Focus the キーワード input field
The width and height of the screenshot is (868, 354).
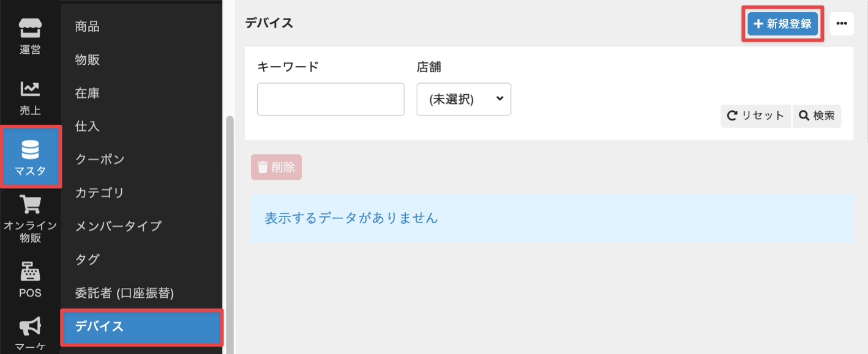tap(331, 99)
